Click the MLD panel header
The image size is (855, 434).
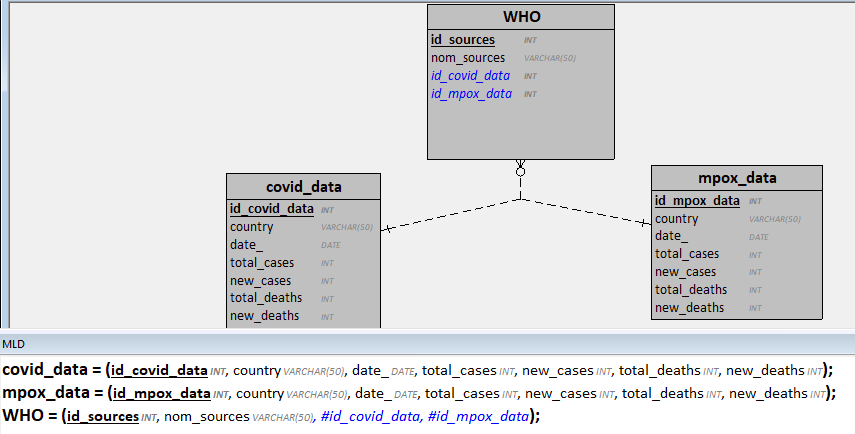[428, 343]
